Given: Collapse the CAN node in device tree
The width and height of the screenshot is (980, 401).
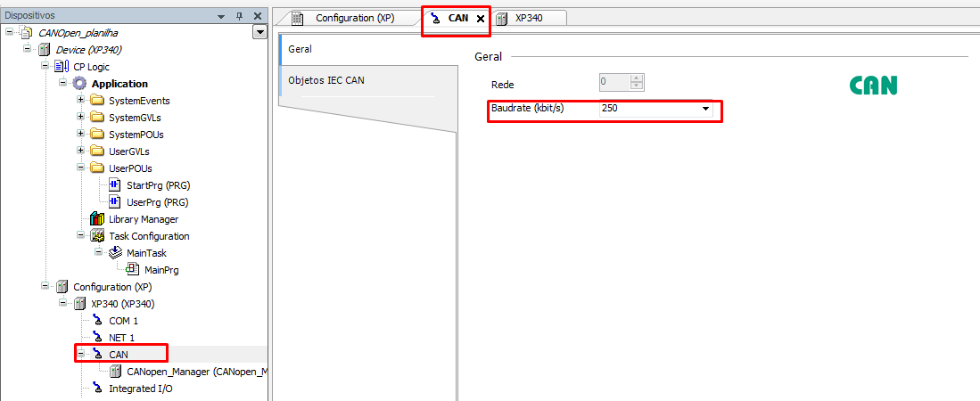Looking at the screenshot, I should (81, 355).
